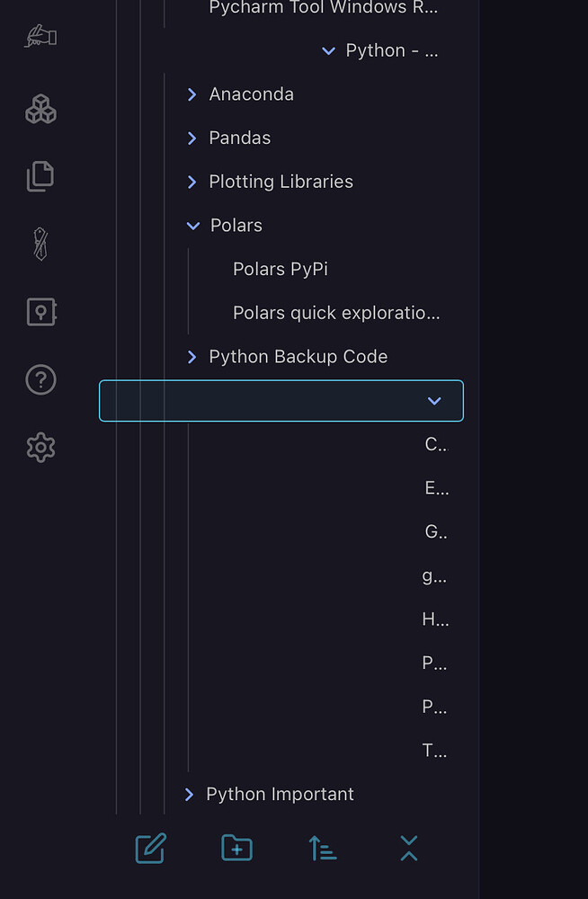Image resolution: width=588 pixels, height=899 pixels.
Task: Expand the Python Important folder chevron
Action: point(190,794)
